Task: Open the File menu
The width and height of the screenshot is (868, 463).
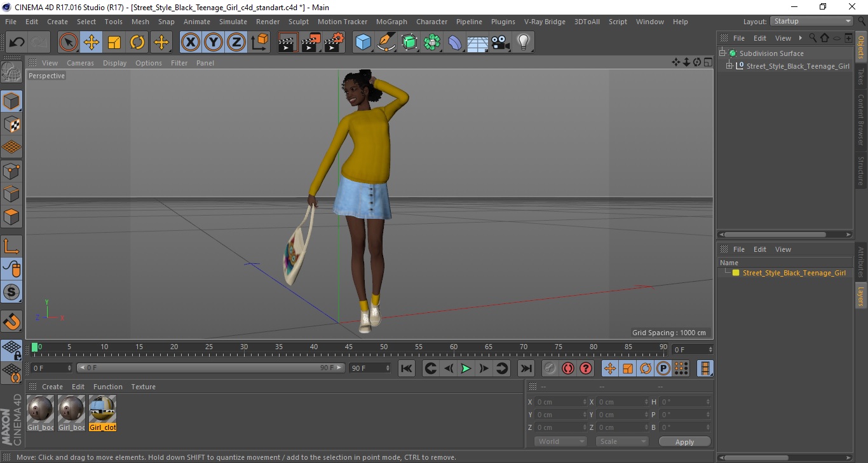Action: (x=11, y=22)
